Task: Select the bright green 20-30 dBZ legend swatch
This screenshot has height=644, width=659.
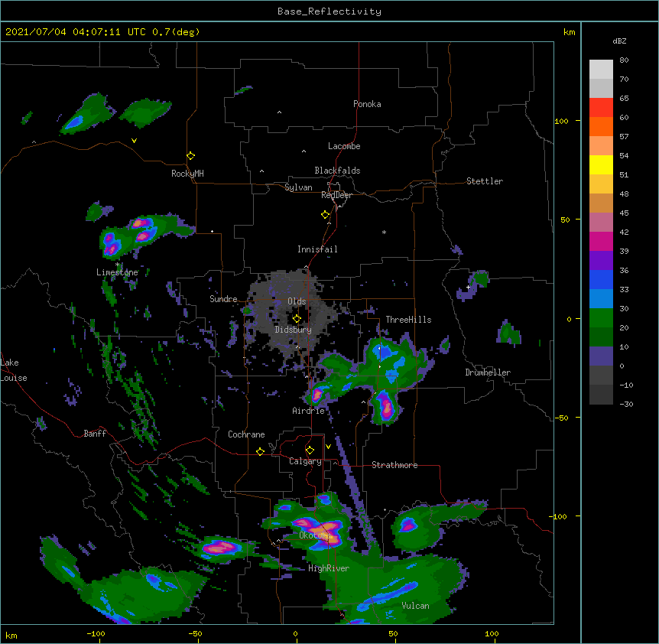Action: [x=601, y=318]
